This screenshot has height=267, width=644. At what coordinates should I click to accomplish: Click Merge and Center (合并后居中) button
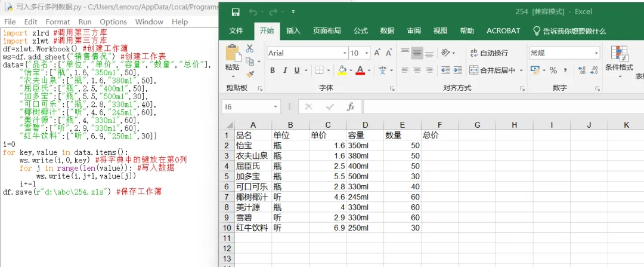point(492,70)
